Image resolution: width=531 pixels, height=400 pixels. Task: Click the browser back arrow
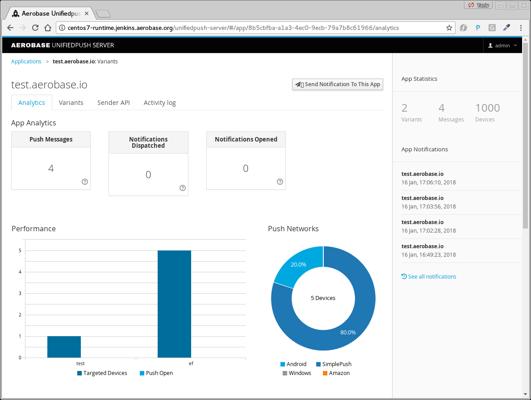[x=10, y=28]
